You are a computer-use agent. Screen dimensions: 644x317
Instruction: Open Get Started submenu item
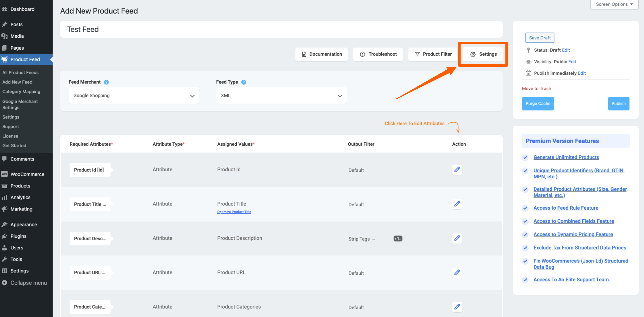pyautogui.click(x=14, y=145)
